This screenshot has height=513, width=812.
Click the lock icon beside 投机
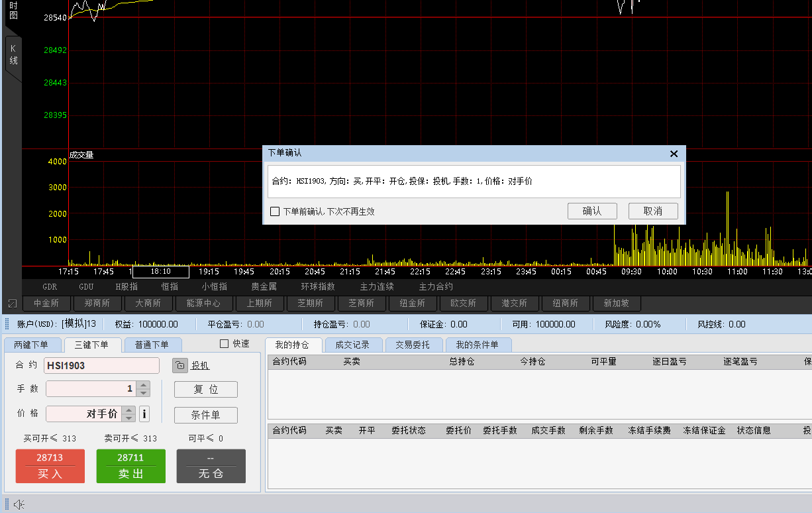(x=180, y=365)
